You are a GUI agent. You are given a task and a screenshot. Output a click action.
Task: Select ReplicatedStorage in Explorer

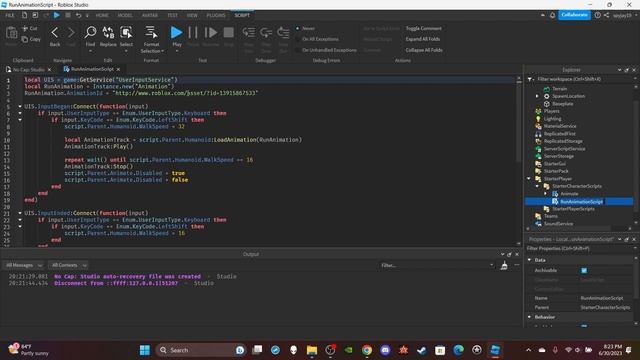pyautogui.click(x=563, y=141)
